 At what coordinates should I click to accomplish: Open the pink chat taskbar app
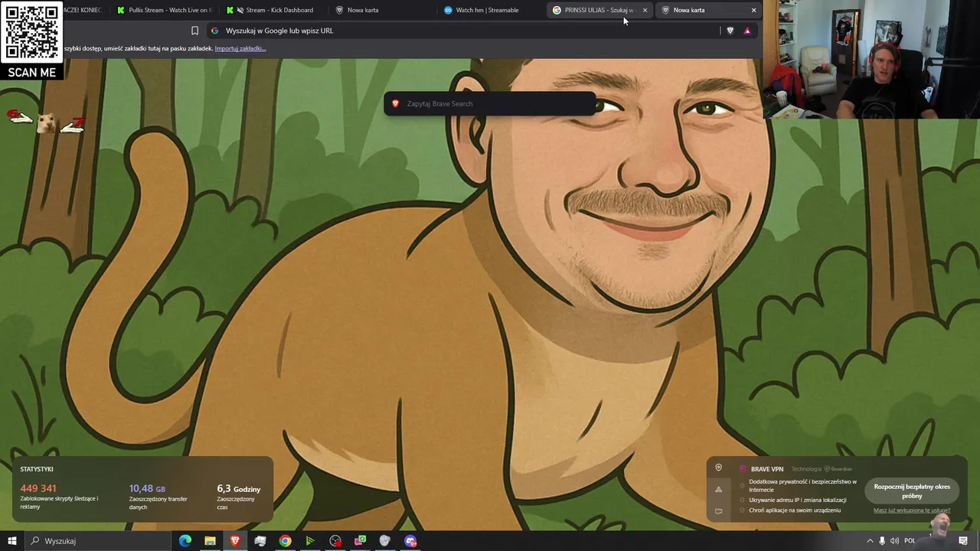[360, 541]
